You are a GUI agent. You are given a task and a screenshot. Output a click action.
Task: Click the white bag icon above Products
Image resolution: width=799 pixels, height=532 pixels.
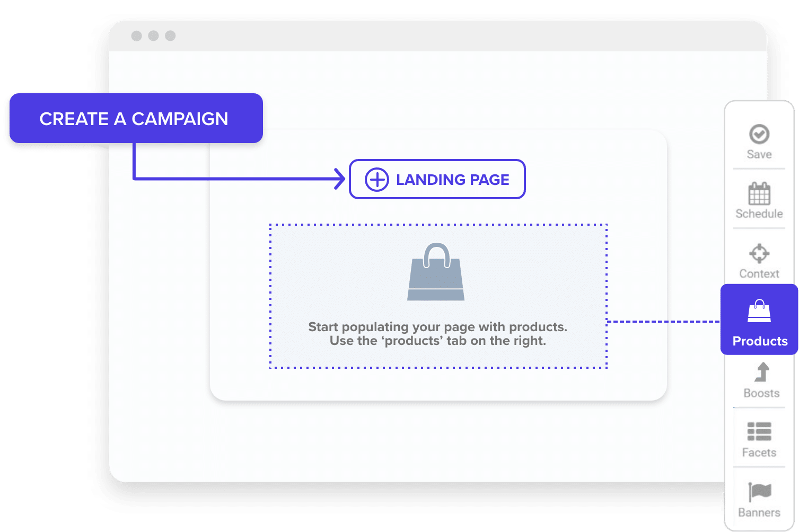(x=759, y=311)
